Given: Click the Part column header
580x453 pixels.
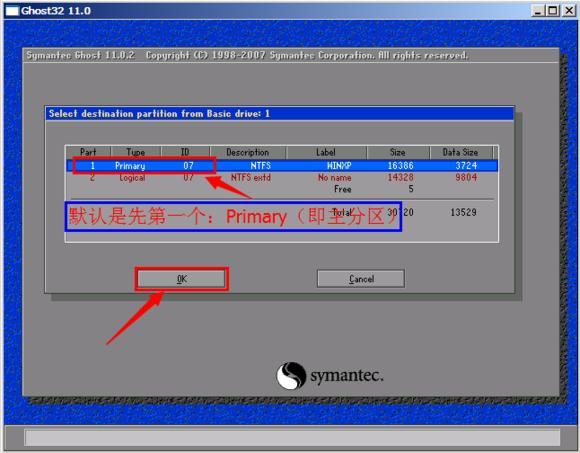Looking at the screenshot, I should [x=88, y=152].
